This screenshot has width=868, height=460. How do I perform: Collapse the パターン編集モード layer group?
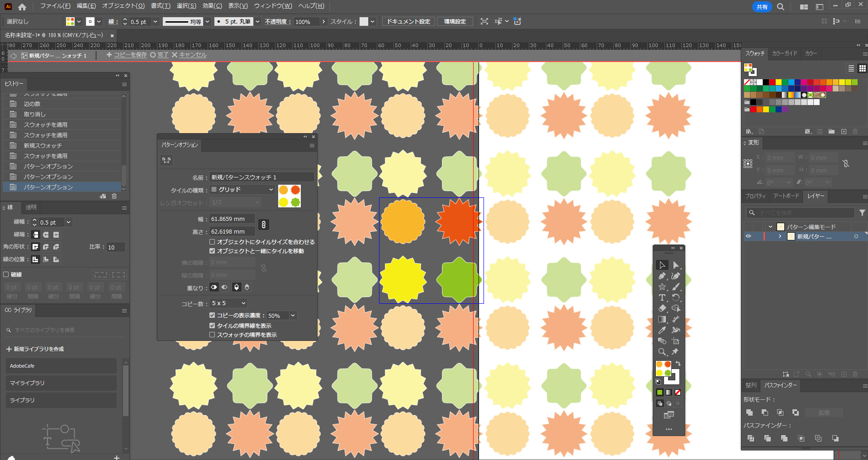point(770,227)
